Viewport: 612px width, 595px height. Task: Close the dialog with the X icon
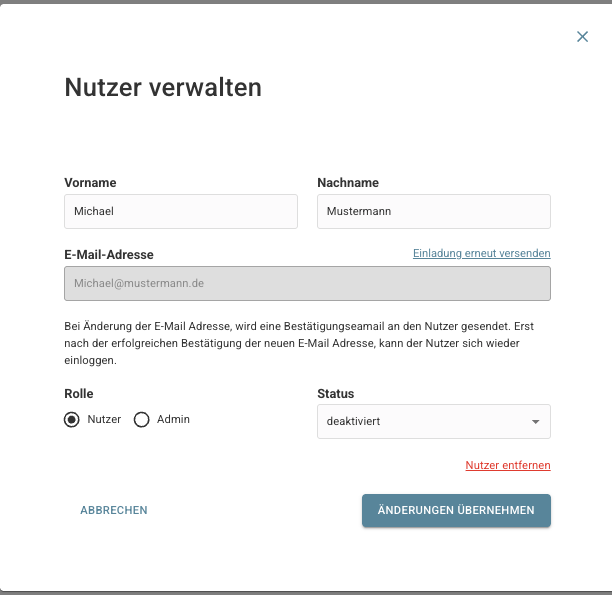pos(582,37)
